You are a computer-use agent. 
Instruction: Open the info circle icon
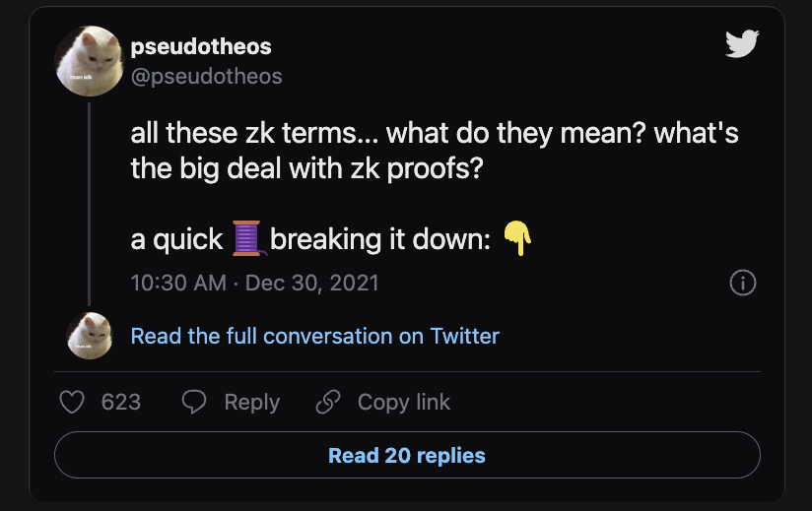(x=742, y=283)
